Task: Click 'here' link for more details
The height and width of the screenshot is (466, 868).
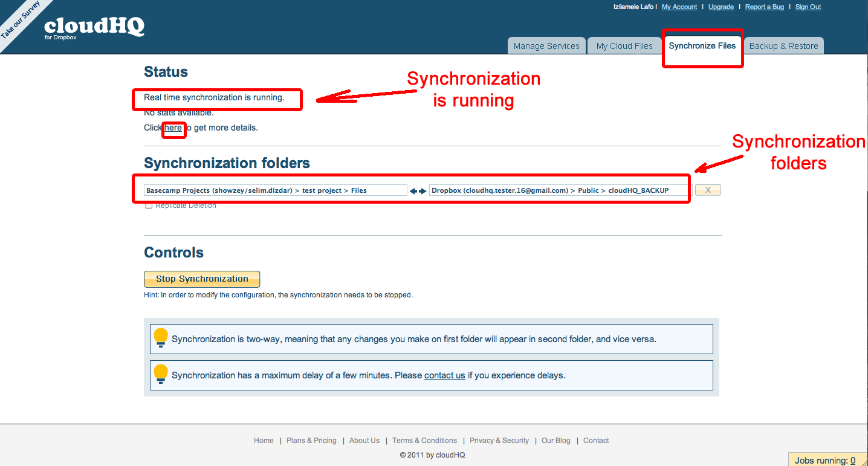Action: click(173, 128)
